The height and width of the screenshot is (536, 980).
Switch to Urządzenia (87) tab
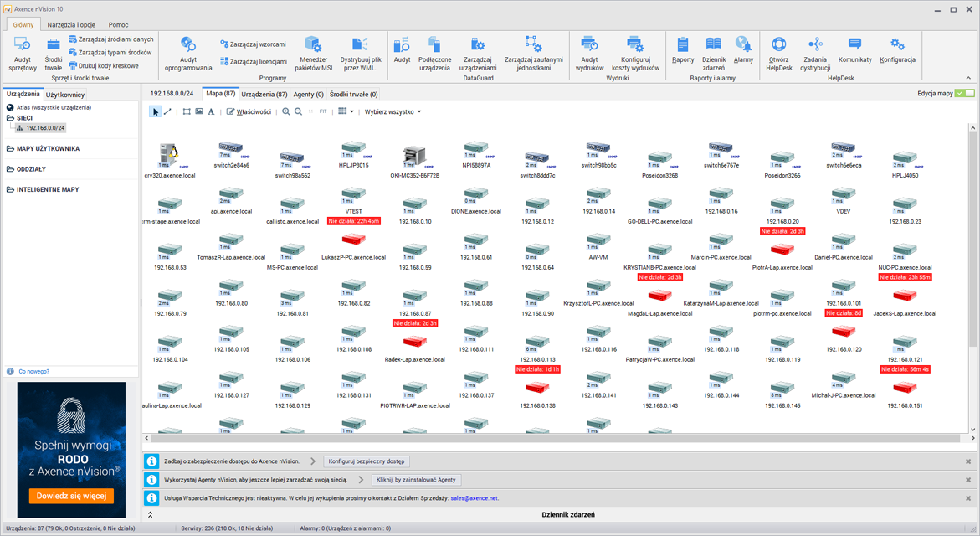pos(264,94)
